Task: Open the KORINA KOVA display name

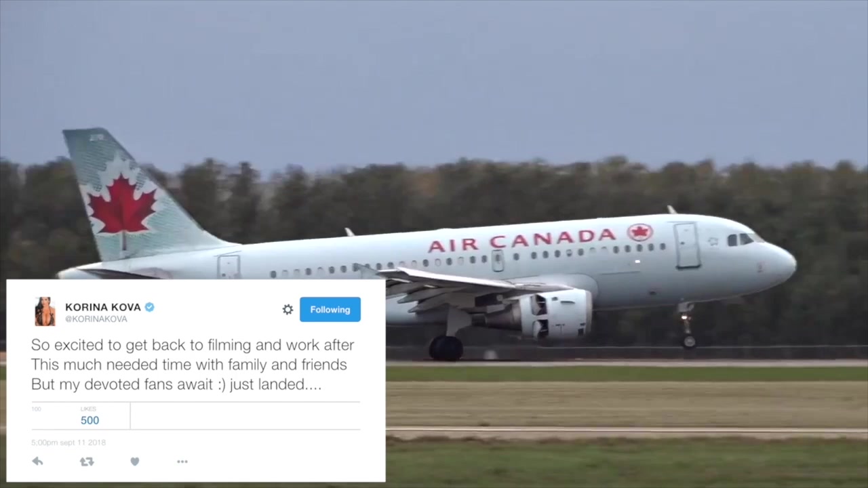Action: pyautogui.click(x=103, y=307)
